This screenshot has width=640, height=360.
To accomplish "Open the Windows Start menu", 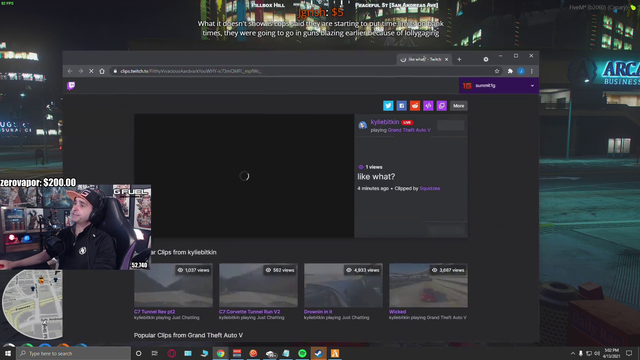I will [x=8, y=353].
